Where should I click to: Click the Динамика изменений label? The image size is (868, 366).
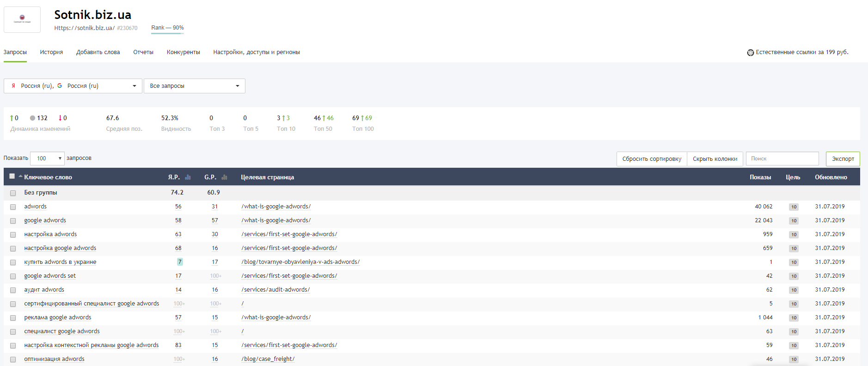click(40, 129)
